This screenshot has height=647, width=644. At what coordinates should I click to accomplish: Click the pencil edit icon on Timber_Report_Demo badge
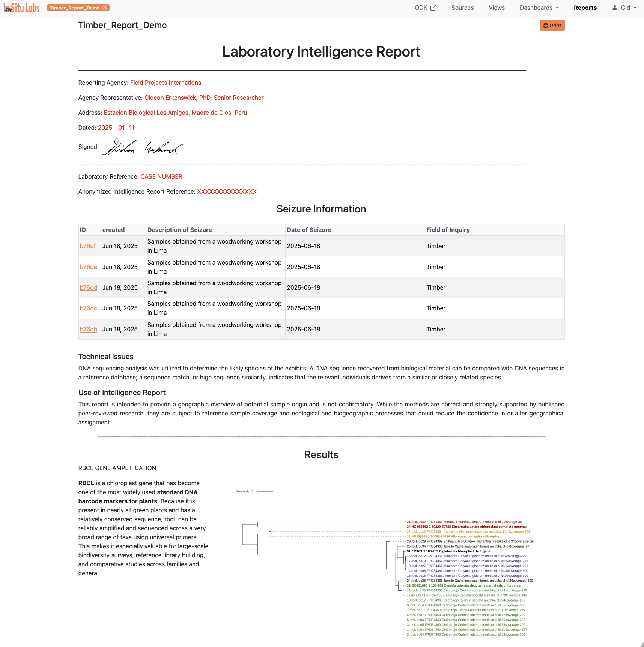click(104, 7)
